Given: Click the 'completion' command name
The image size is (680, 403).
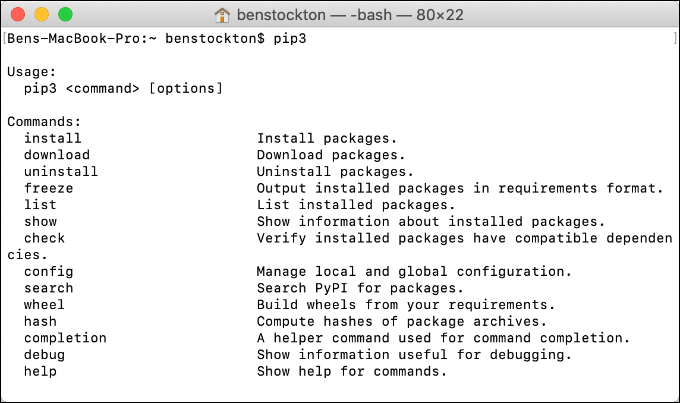Looking at the screenshot, I should click(65, 338).
